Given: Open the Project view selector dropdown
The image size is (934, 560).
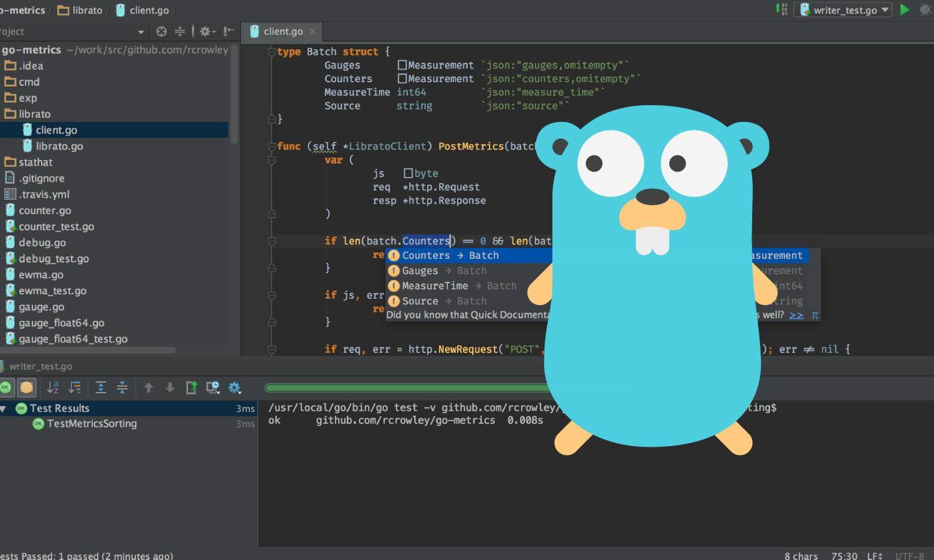Looking at the screenshot, I should tap(141, 32).
